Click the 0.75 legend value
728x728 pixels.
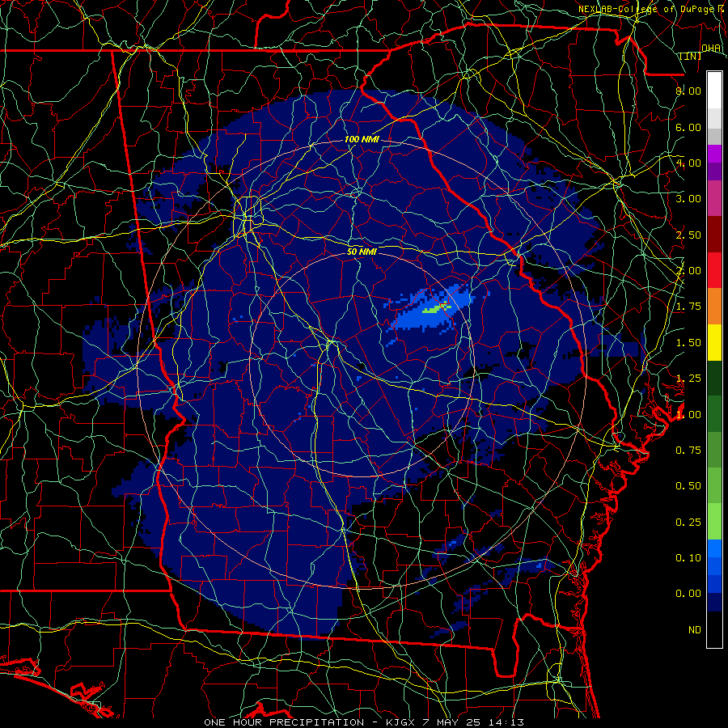tap(688, 451)
